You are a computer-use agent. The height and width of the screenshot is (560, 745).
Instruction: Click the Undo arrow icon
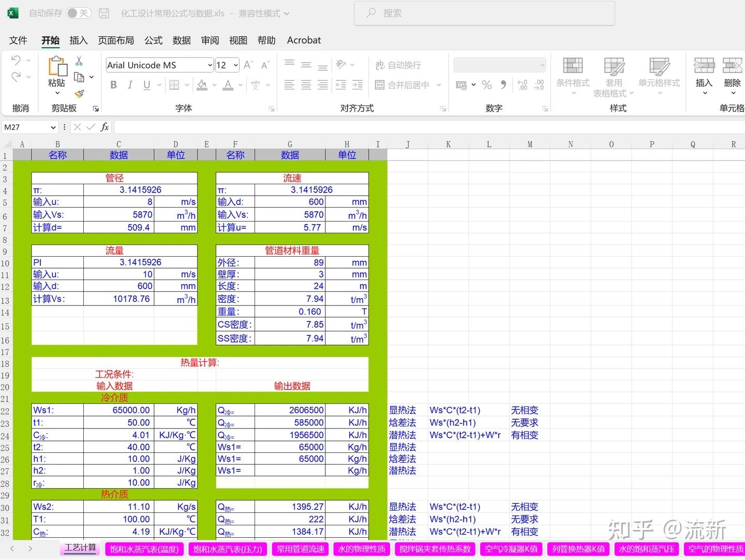(x=16, y=60)
